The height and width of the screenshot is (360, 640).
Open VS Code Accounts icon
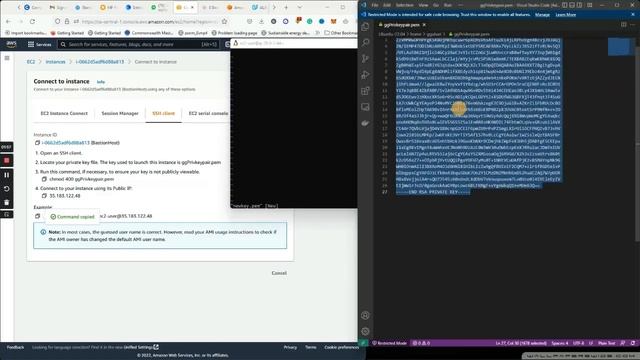[365, 315]
